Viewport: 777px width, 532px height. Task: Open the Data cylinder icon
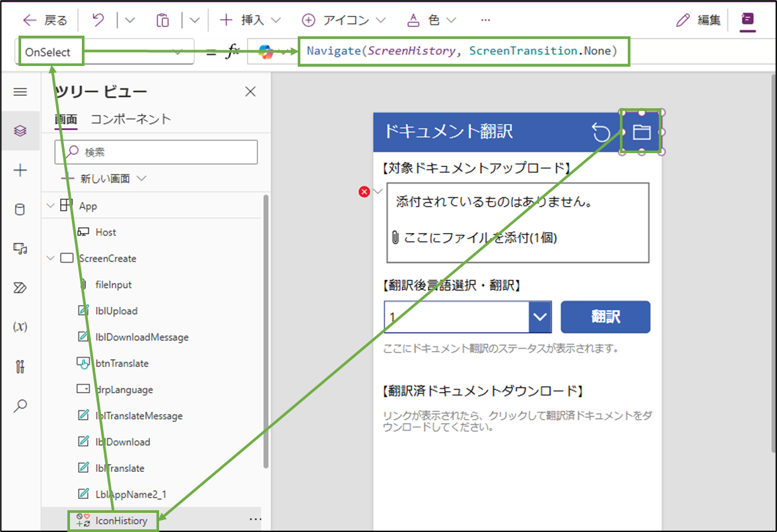[x=20, y=209]
